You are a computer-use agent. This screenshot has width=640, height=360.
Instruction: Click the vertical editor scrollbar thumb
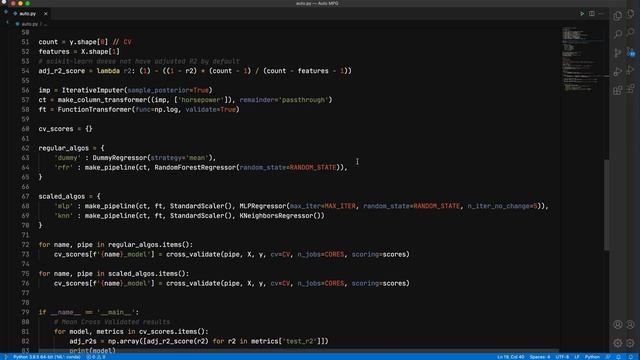click(x=606, y=204)
